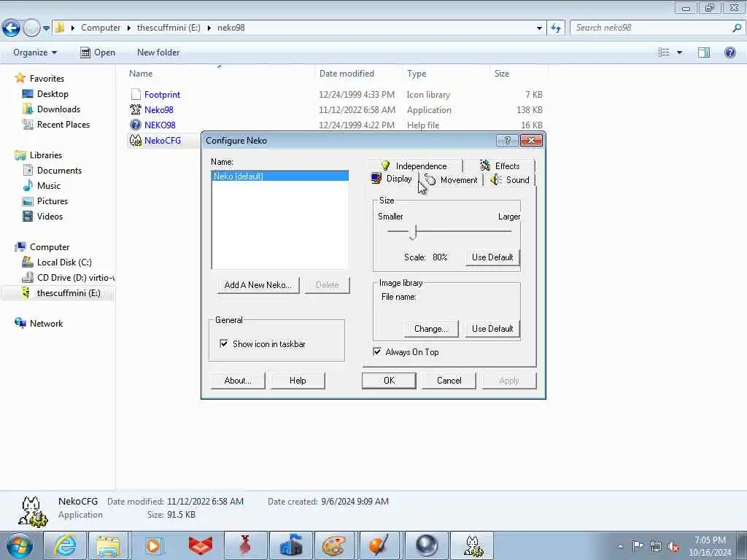Click Open in Explorer toolbar
The width and height of the screenshot is (747, 560).
coord(98,52)
